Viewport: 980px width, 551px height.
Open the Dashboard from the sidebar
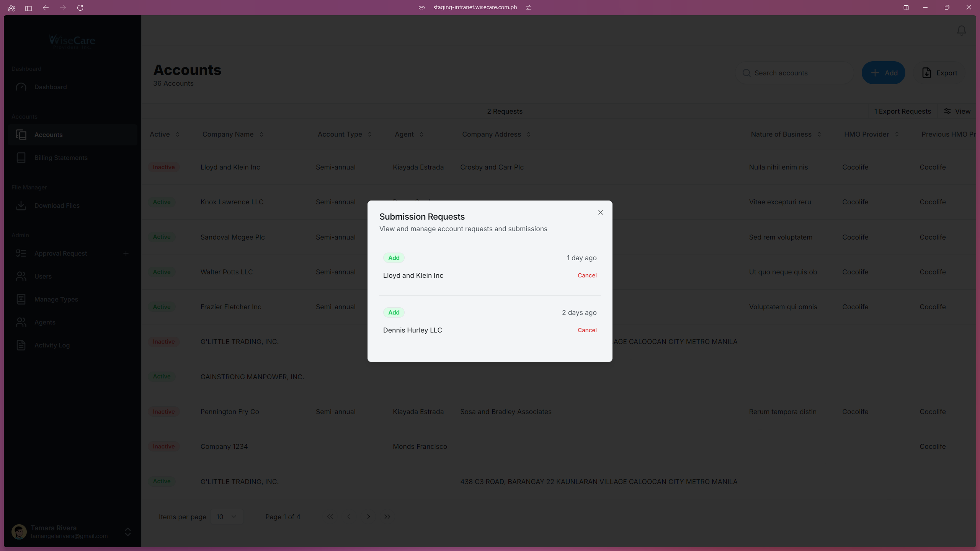tap(50, 87)
